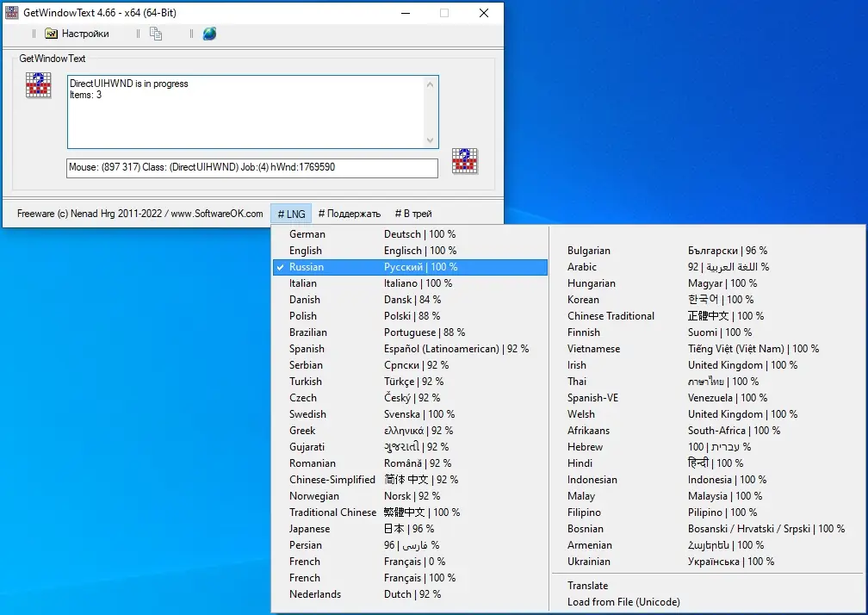Choose Gujarati from the language list
868x615 pixels.
pos(410,447)
